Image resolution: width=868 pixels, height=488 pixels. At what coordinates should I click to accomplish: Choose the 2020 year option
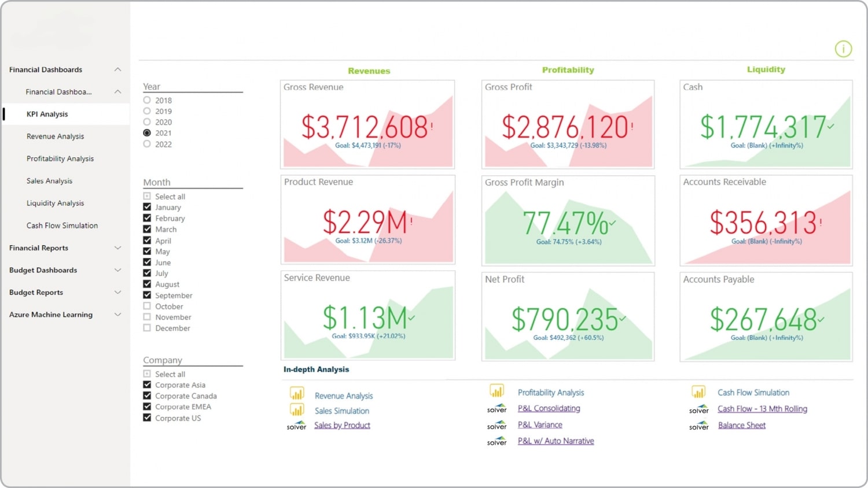coord(147,122)
